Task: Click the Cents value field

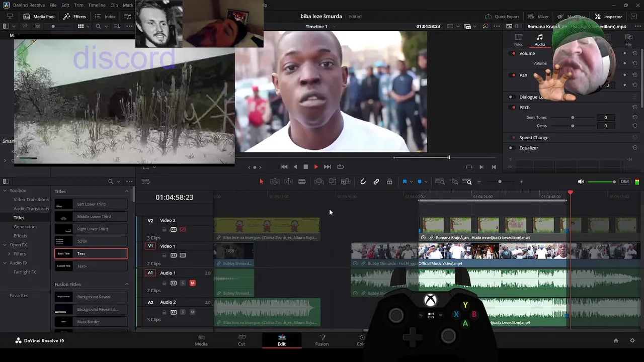Action: tap(605, 126)
